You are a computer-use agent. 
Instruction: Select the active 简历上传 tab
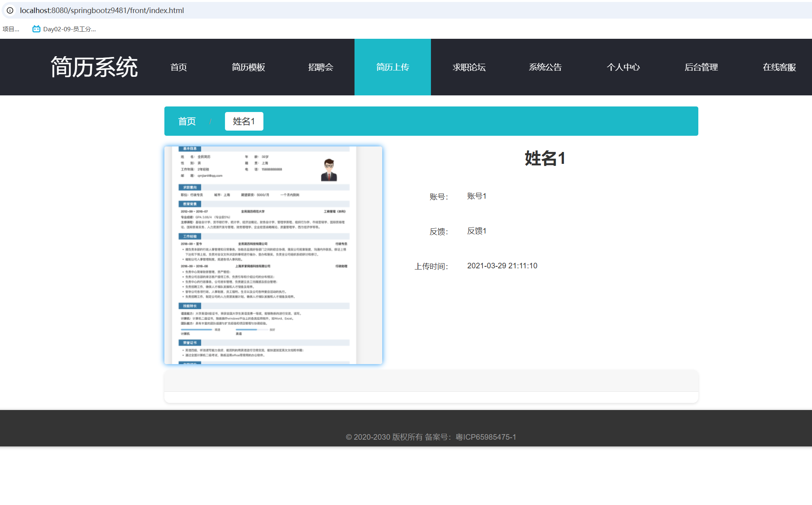[393, 67]
